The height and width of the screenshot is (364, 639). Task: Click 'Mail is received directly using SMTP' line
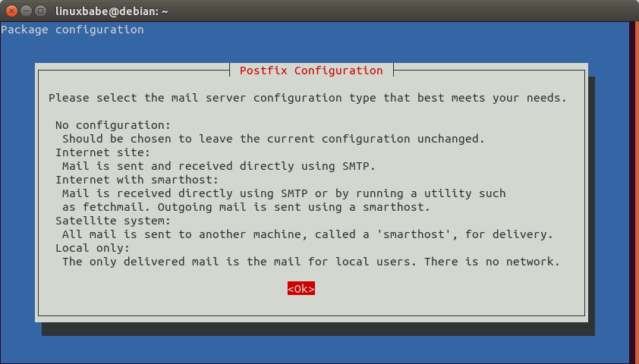(284, 193)
